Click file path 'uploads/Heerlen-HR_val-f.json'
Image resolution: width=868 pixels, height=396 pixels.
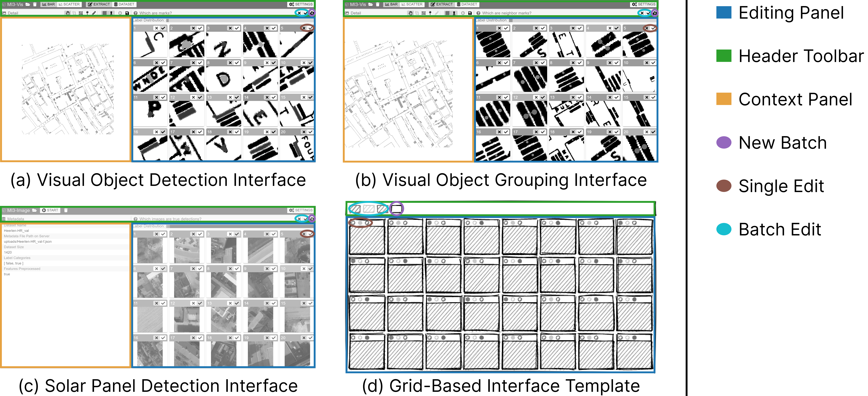(28, 241)
